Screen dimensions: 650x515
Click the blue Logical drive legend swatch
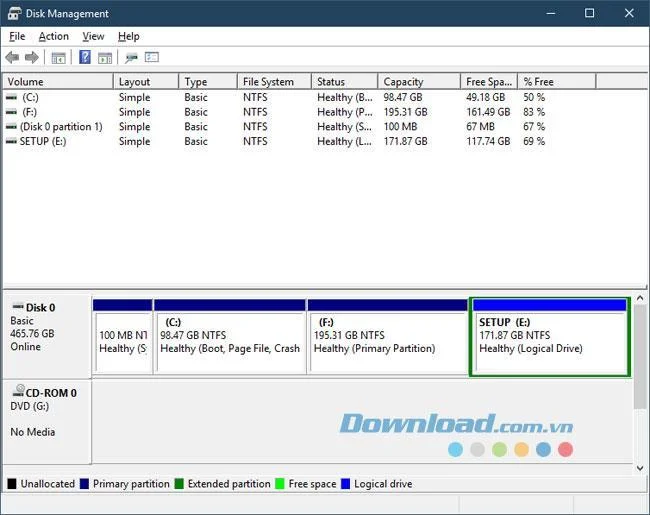tap(345, 484)
